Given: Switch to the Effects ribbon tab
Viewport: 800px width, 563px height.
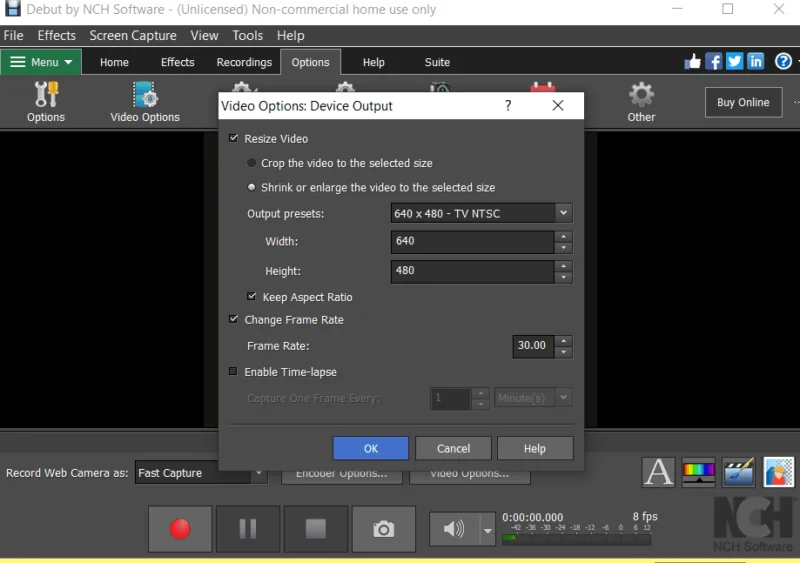Looking at the screenshot, I should tap(178, 62).
